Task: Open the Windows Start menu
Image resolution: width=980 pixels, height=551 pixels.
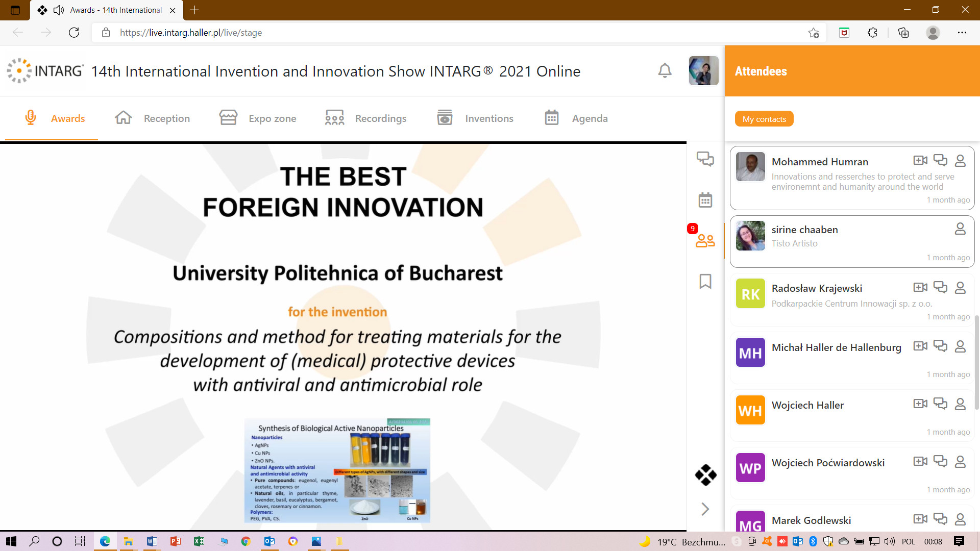Action: (11, 541)
